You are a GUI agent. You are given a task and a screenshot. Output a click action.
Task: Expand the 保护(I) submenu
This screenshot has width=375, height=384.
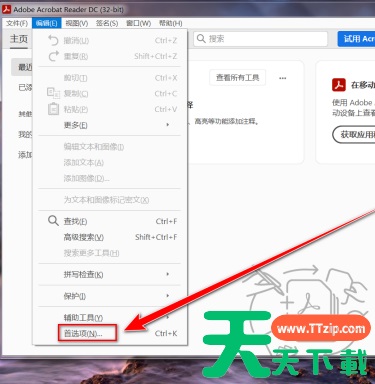(110, 296)
